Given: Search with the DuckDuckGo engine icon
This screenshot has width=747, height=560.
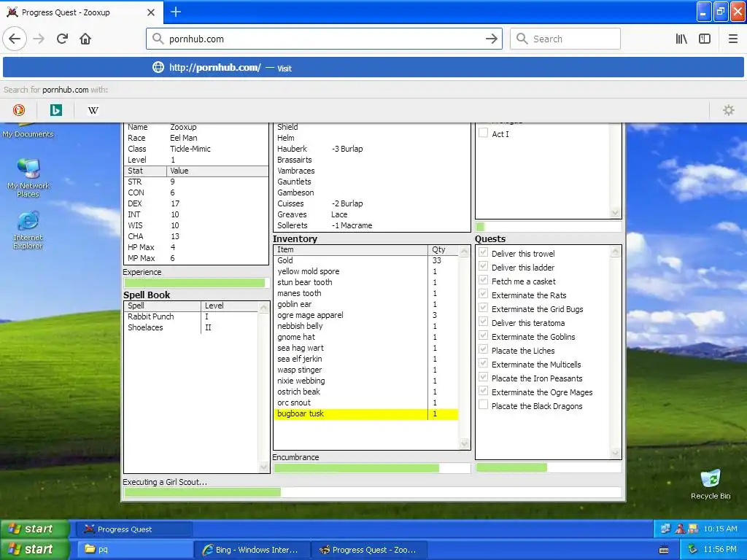Looking at the screenshot, I should 18,111.
